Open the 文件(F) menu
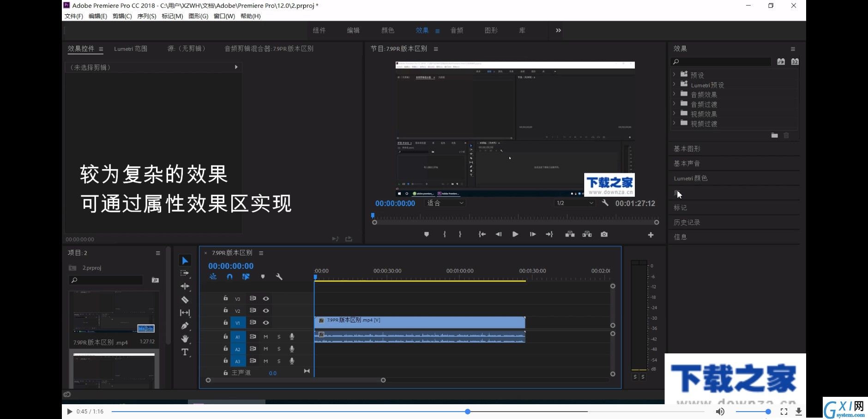The width and height of the screenshot is (868, 419). pos(74,16)
